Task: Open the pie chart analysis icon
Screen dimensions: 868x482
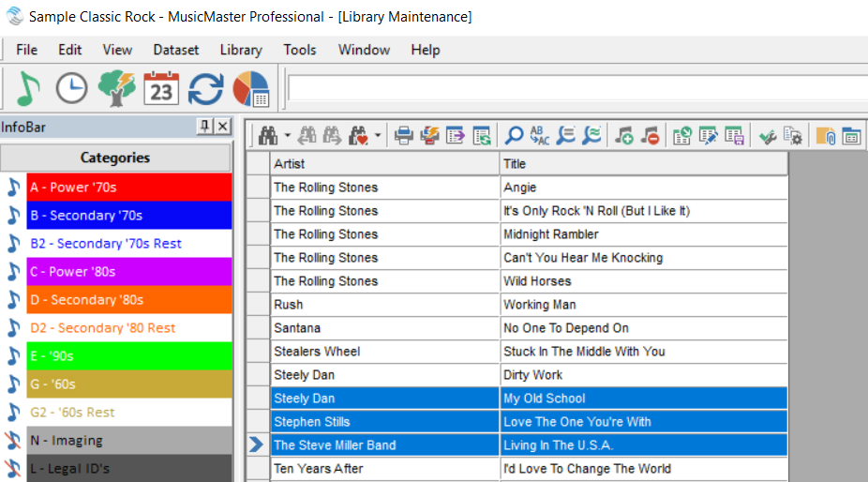Action: coord(251,89)
